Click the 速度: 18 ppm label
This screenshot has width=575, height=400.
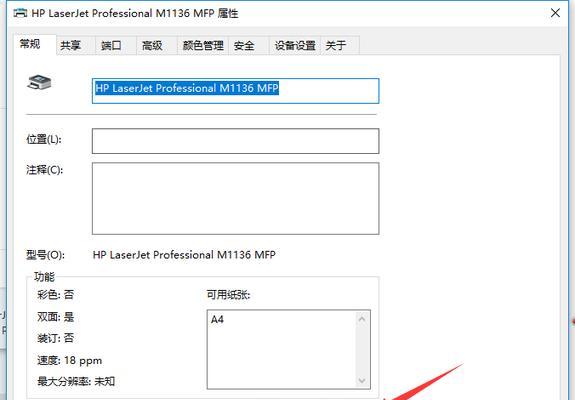(69, 360)
